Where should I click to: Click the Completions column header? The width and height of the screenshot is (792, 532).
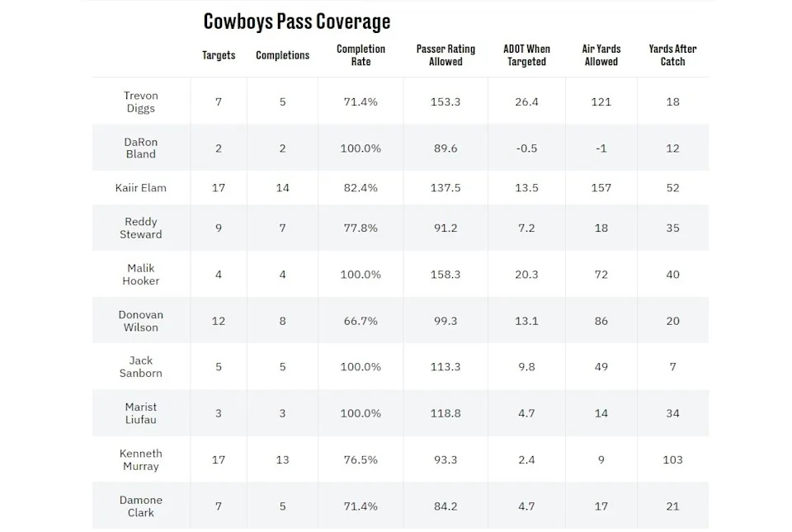click(282, 55)
